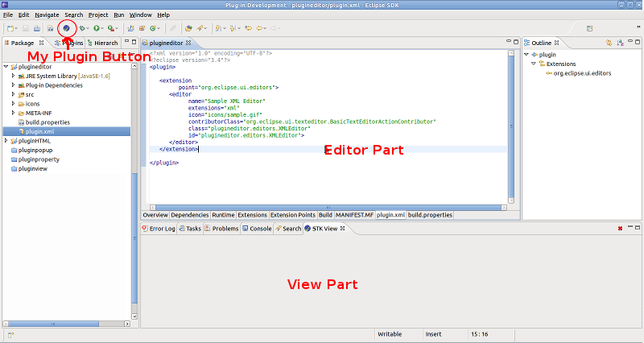The height and width of the screenshot is (343, 644).
Task: Open the New wizard dropdown arrow
Action: tap(16, 28)
